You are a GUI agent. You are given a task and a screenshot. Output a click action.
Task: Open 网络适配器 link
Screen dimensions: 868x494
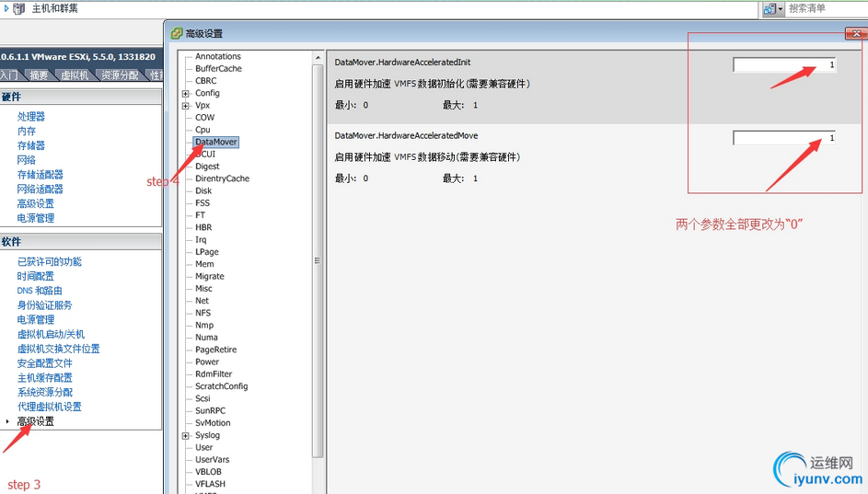tap(40, 190)
